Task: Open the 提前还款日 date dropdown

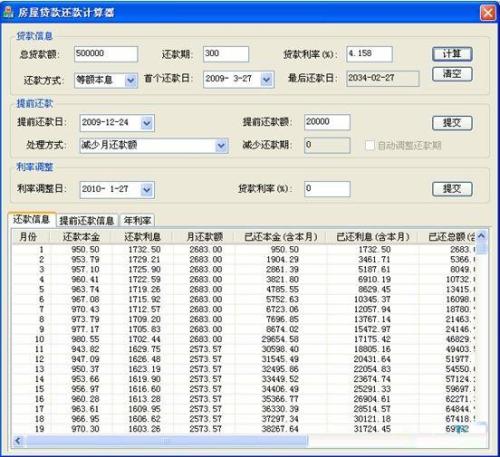Action: click(147, 123)
